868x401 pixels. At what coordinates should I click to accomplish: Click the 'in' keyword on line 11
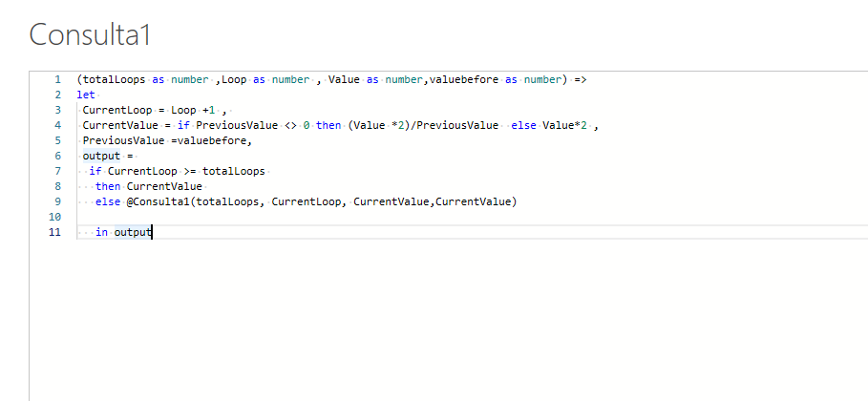(101, 232)
